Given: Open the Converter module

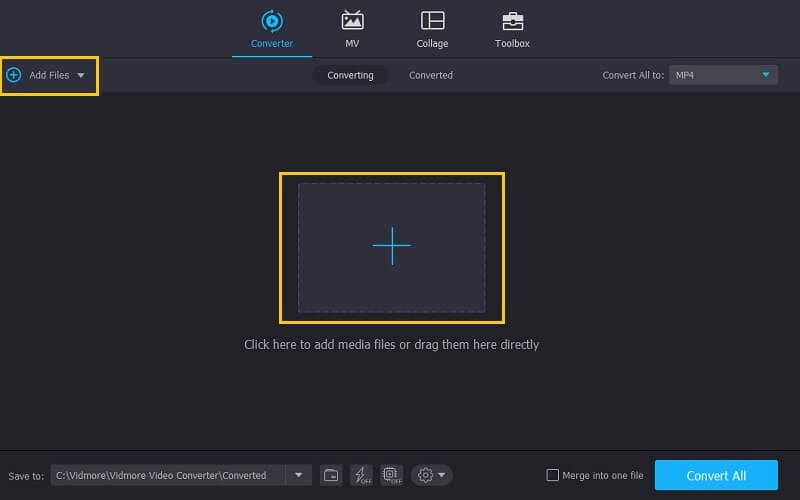Looking at the screenshot, I should coord(271,29).
